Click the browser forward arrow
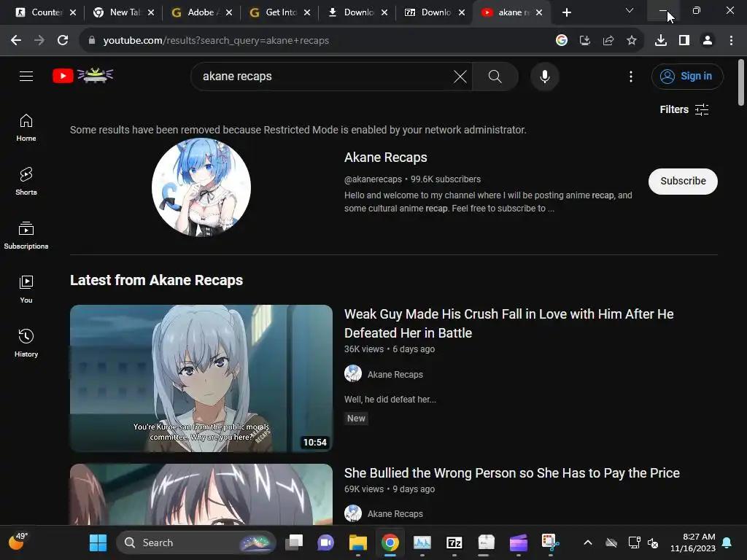Image resolution: width=747 pixels, height=560 pixels. [x=39, y=41]
